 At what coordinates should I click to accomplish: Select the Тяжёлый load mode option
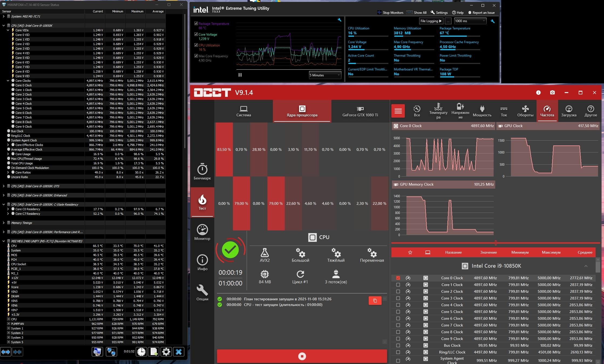(x=336, y=255)
